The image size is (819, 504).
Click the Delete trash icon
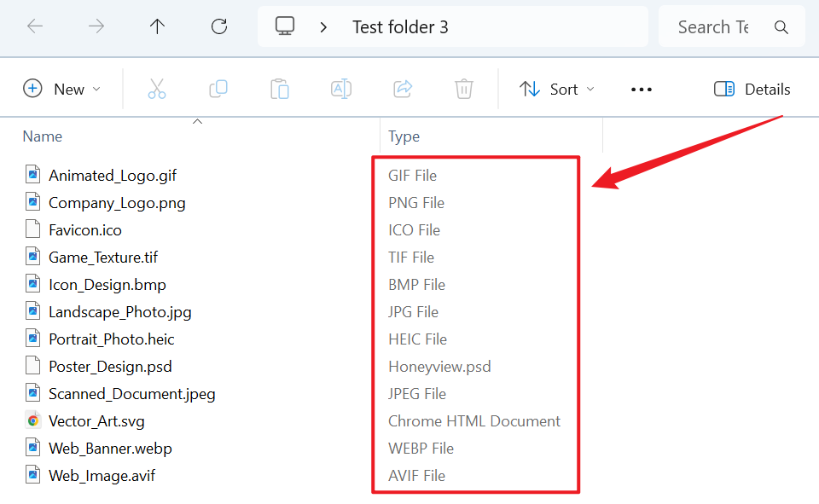(464, 89)
